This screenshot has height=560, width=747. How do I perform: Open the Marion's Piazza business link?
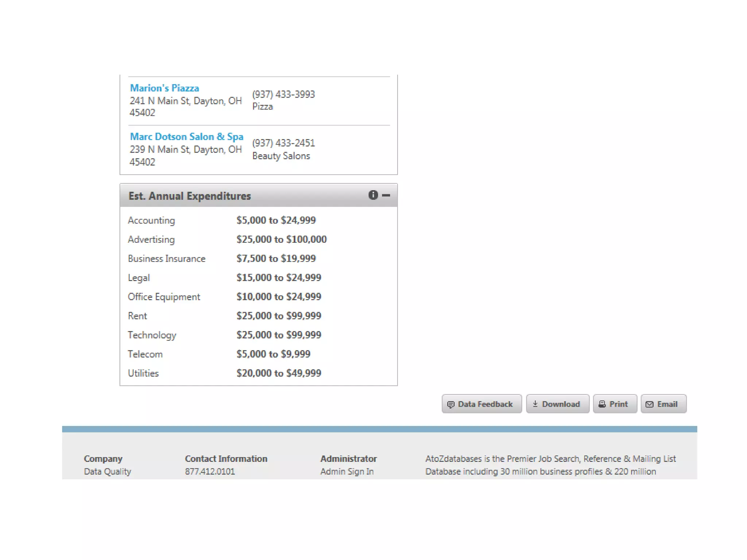[165, 88]
